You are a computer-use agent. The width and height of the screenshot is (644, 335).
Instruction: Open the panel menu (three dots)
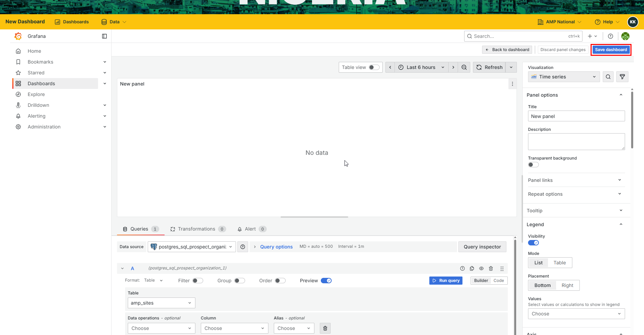pyautogui.click(x=512, y=84)
